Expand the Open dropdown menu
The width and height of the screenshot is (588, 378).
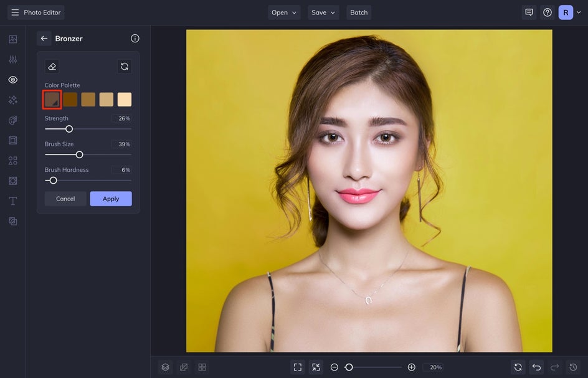coord(285,12)
